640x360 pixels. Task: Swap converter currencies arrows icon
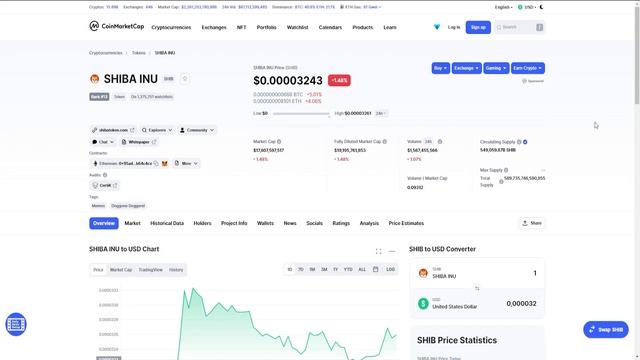point(477,288)
